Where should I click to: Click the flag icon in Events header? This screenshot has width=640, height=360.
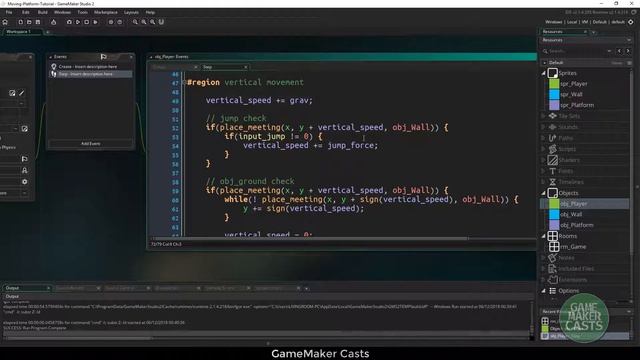coord(104,57)
